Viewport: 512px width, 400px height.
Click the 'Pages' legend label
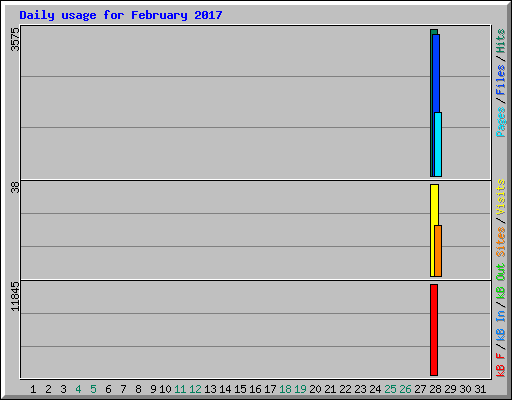(x=501, y=122)
